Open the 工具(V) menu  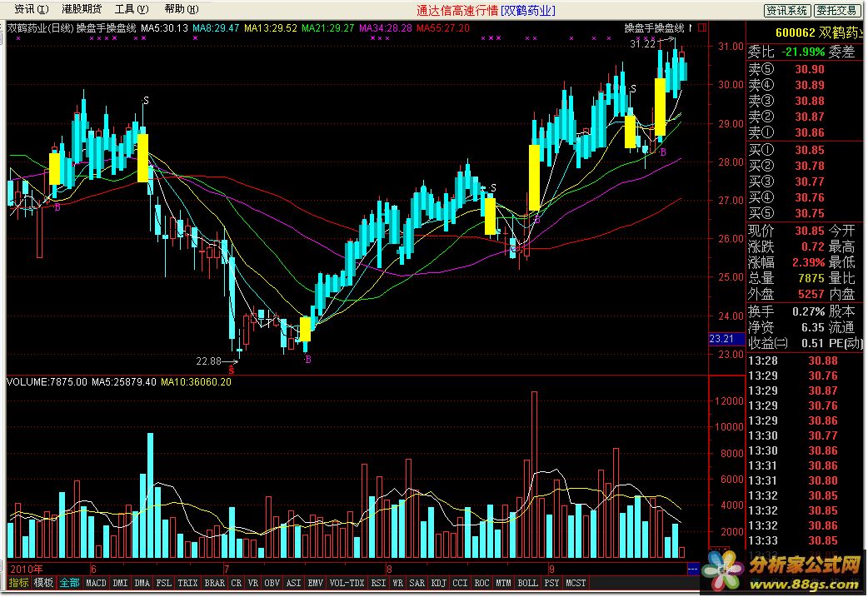(x=132, y=9)
